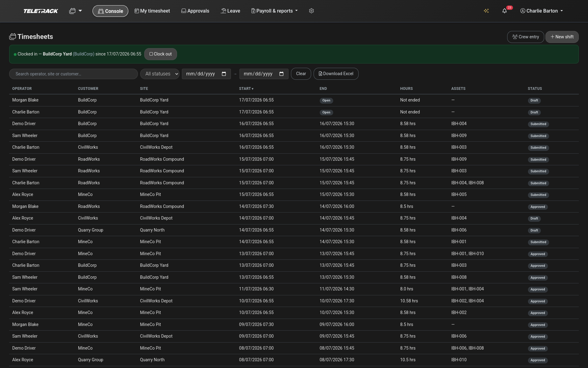Viewport: 588px width, 368px height.
Task: Click asset IBH-001, IBH-010 cell
Action: tap(467, 254)
